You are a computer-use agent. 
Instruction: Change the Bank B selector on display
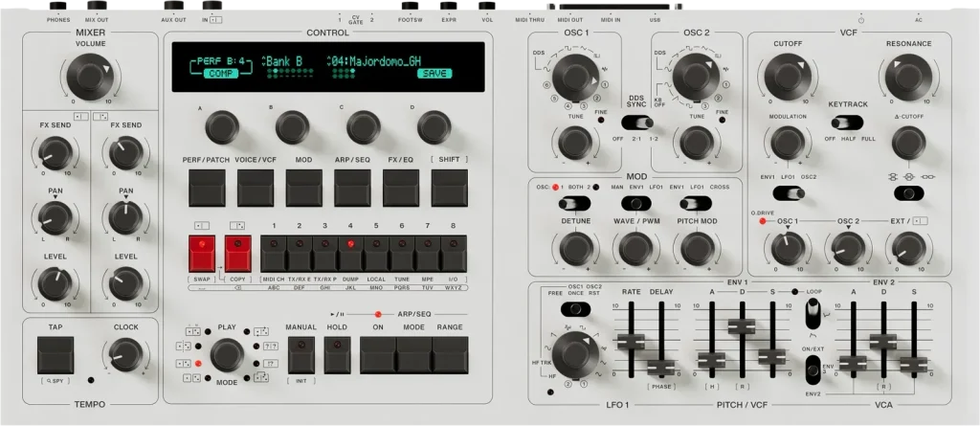pos(282,61)
